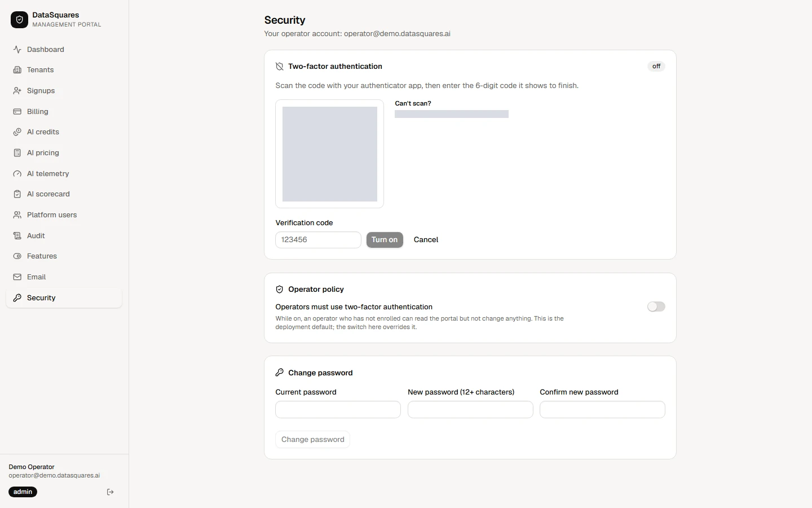Go to the Tenants section

click(x=64, y=70)
